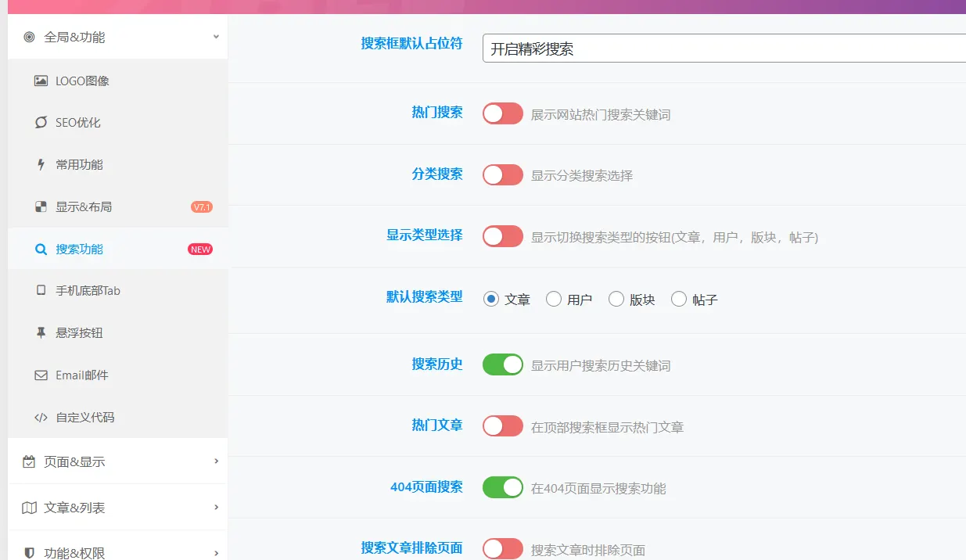Click the shield icon beside 功能&权限
This screenshot has height=560, width=966.
point(29,552)
